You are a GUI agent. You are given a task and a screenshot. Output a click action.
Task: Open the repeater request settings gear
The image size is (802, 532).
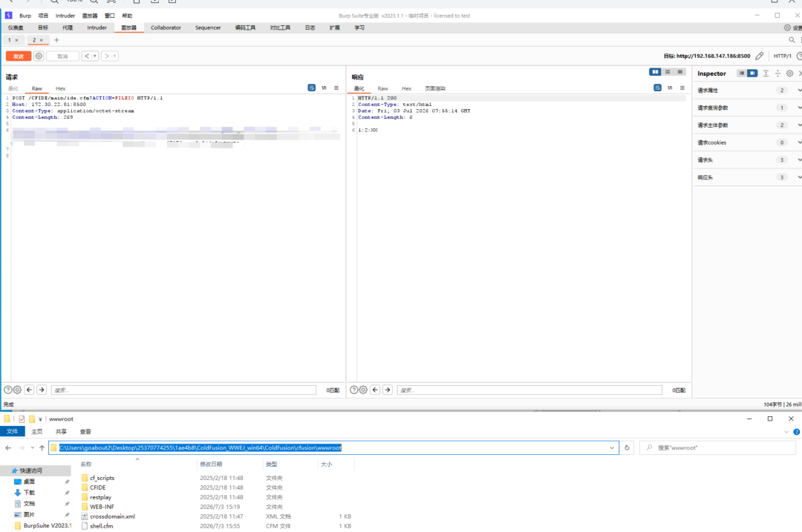[x=39, y=56]
